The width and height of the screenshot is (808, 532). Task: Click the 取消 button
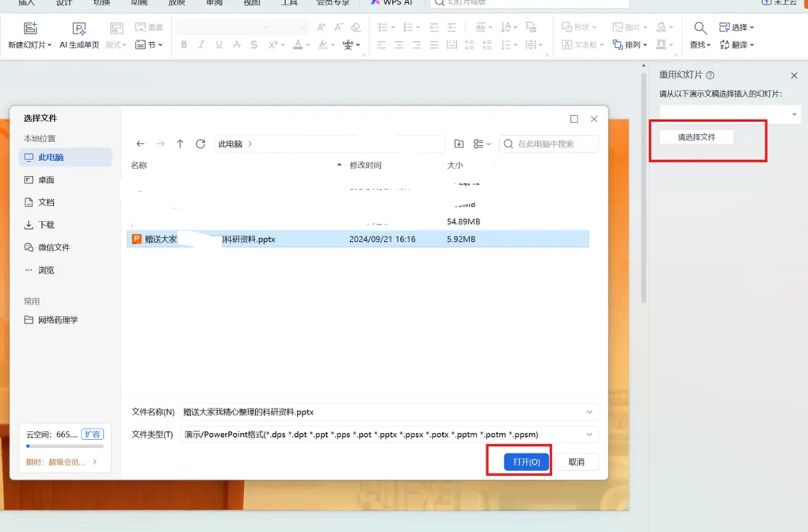coord(577,462)
